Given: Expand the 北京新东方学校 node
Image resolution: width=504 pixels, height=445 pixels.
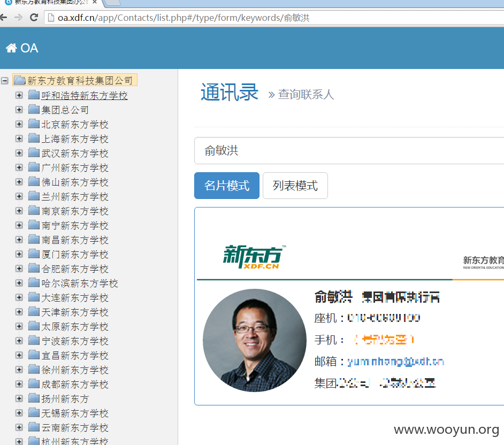Looking at the screenshot, I should (x=19, y=124).
